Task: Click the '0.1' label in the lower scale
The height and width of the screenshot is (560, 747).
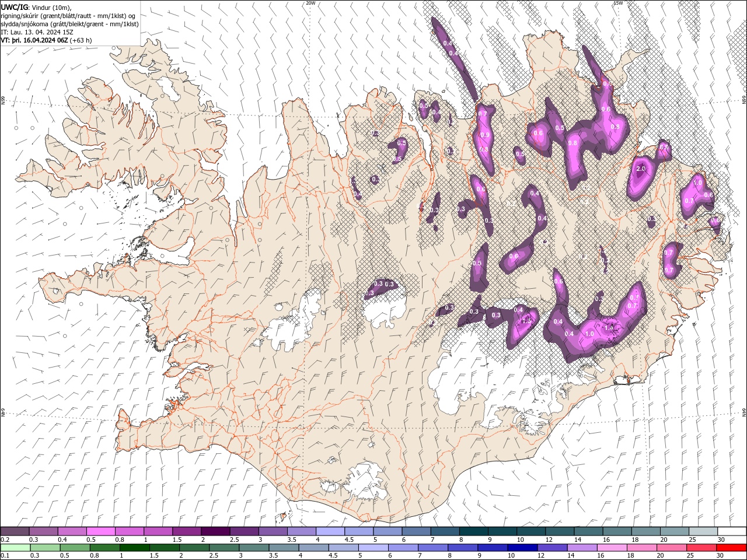Action: tap(4, 556)
